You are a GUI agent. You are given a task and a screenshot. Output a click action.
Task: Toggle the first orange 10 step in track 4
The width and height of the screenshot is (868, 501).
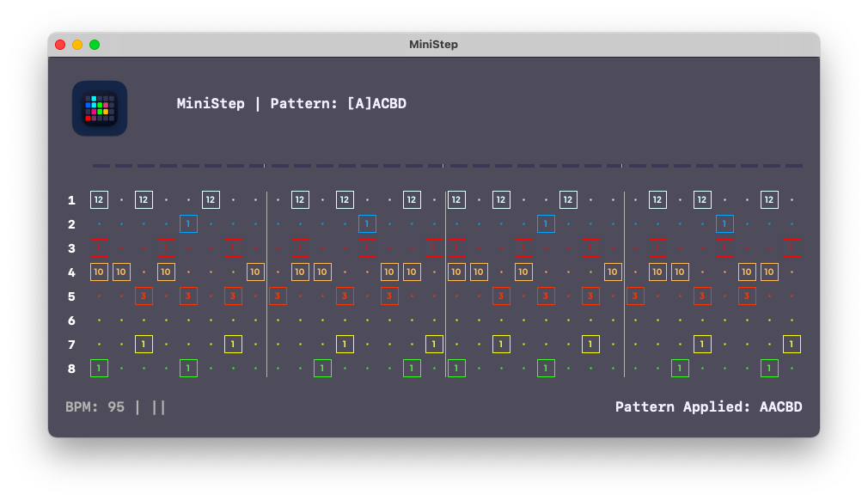(99, 272)
